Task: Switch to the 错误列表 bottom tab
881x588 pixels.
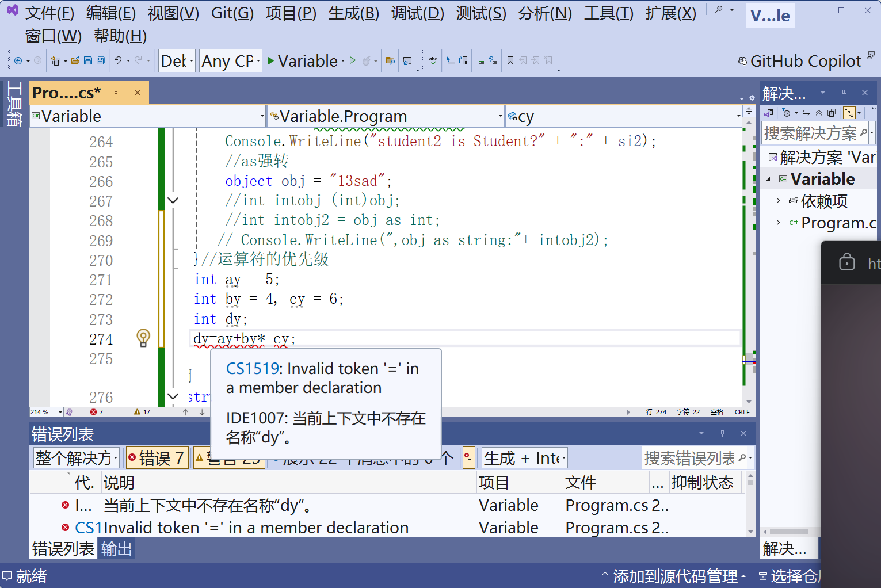Action: tap(63, 549)
